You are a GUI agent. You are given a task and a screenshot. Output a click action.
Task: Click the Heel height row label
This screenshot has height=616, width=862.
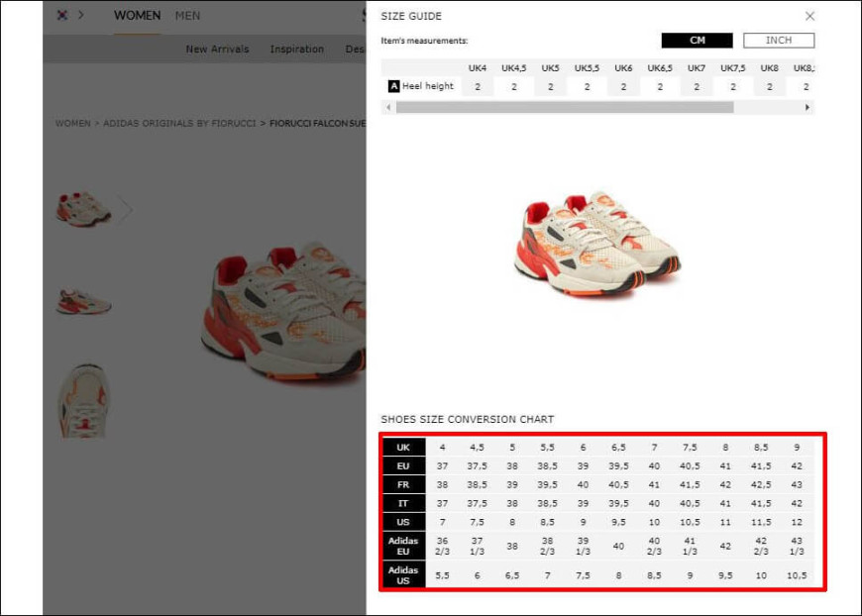coord(428,86)
